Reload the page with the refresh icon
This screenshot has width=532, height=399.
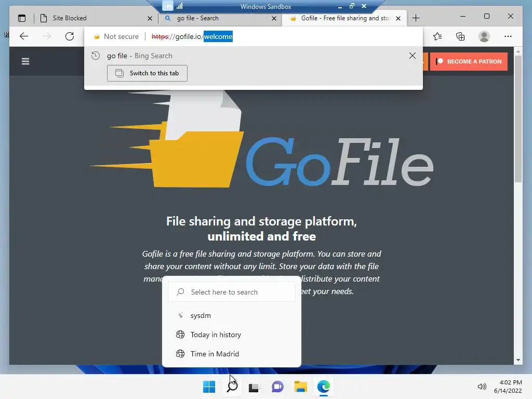click(x=70, y=36)
